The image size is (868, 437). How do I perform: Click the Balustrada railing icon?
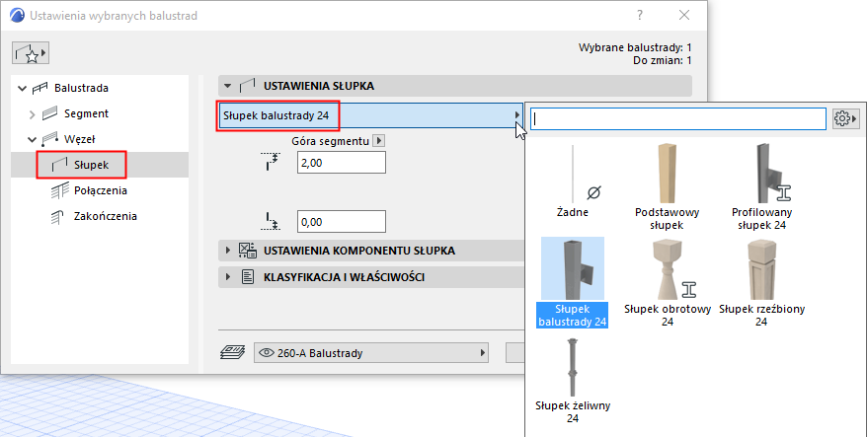click(39, 88)
